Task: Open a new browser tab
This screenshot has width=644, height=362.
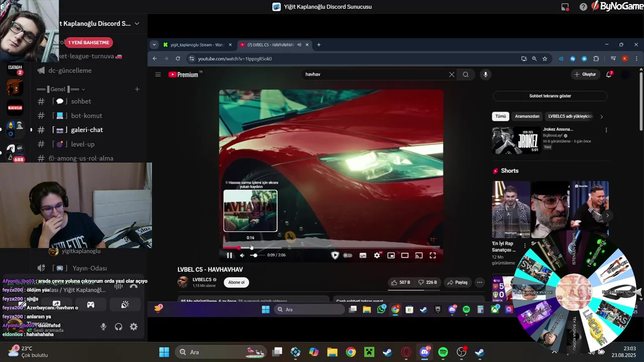Action: (318, 45)
